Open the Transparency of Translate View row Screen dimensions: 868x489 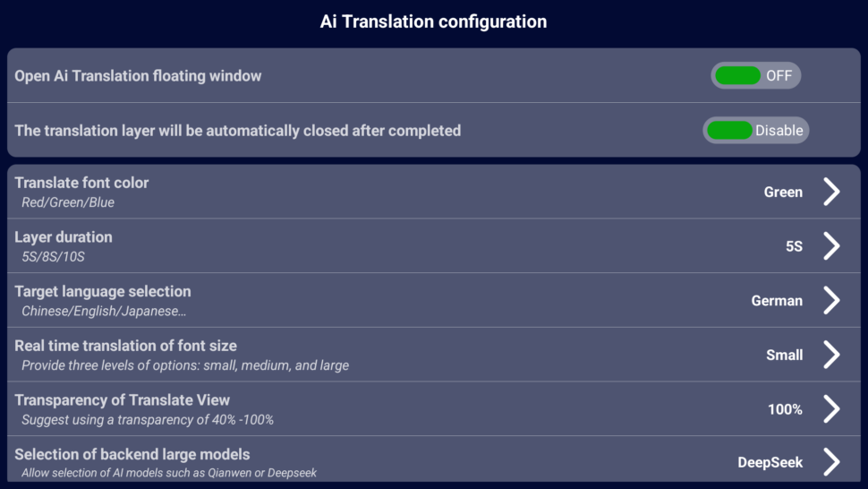(434, 408)
